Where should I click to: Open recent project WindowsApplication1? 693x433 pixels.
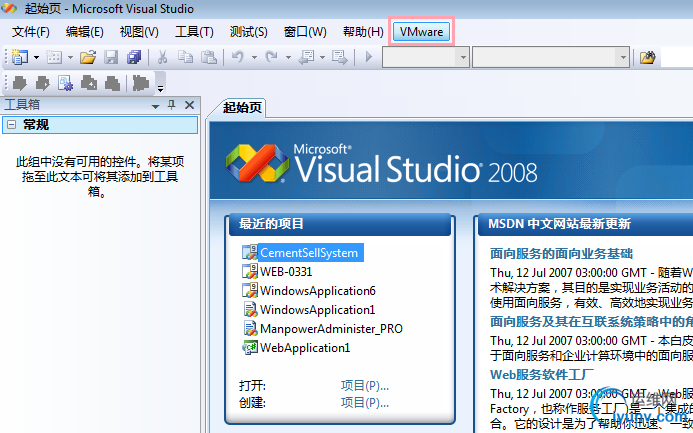[317, 310]
